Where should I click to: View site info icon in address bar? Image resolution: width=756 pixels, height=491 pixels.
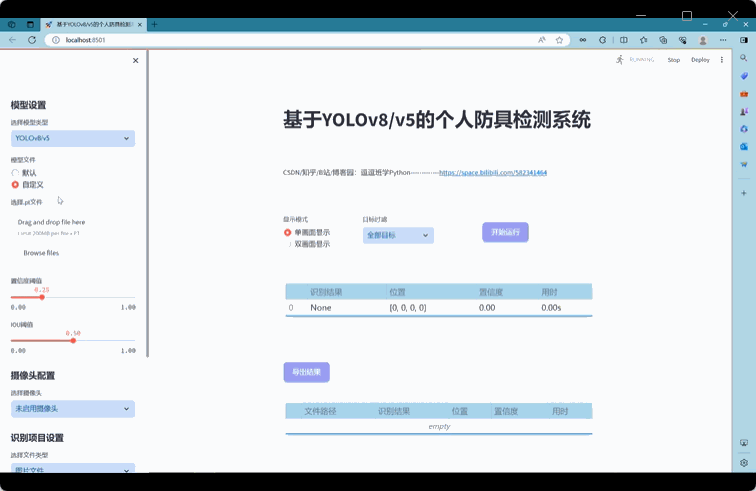pos(56,40)
